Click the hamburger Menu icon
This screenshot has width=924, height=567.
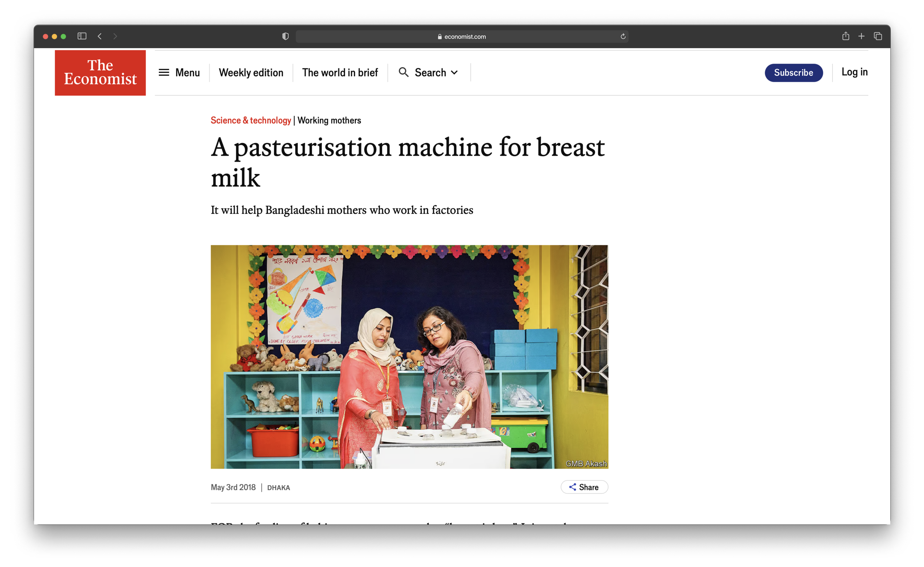point(164,72)
